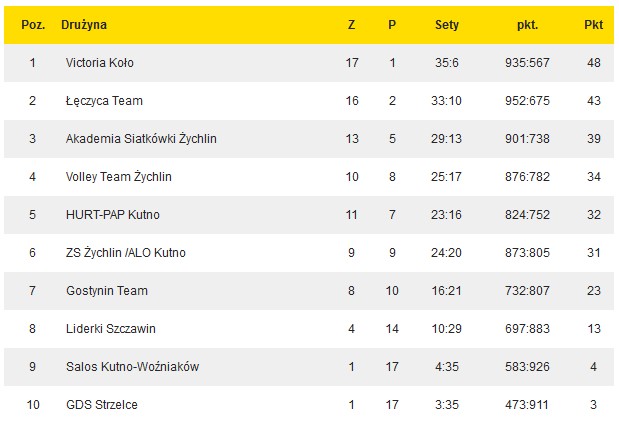Click the 35:6 sets score cell
The image size is (619, 421).
pyautogui.click(x=447, y=63)
